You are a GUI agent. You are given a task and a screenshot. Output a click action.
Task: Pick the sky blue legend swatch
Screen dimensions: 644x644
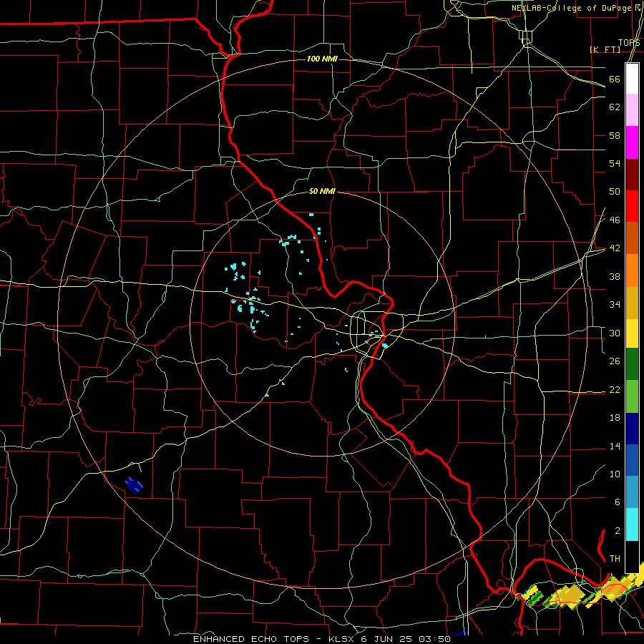click(x=632, y=492)
